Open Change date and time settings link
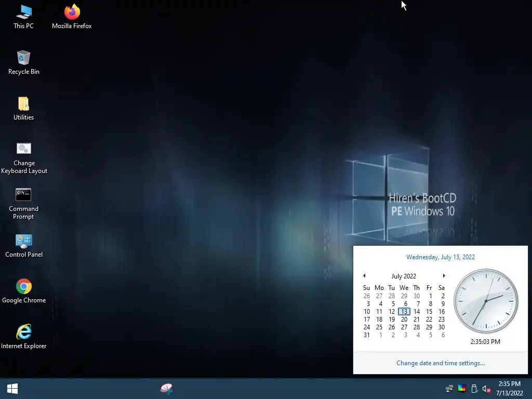The width and height of the screenshot is (532, 399). [x=441, y=363]
